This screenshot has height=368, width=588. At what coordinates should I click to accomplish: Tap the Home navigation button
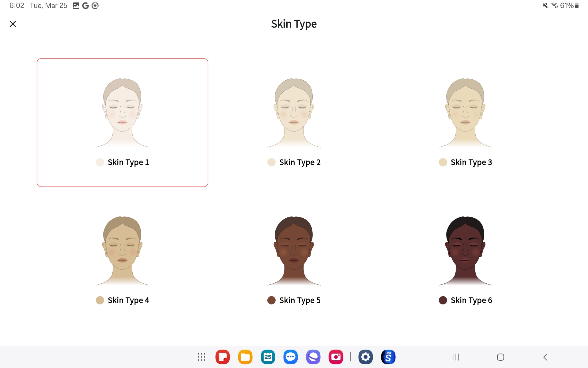pyautogui.click(x=500, y=357)
